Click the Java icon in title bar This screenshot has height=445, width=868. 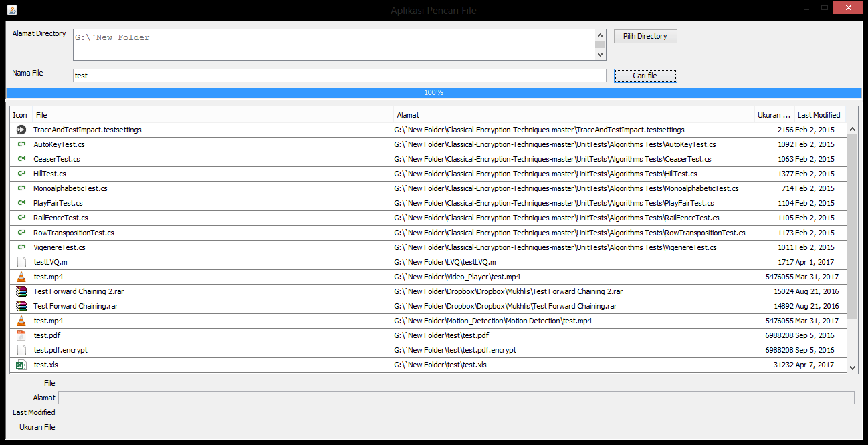point(12,10)
